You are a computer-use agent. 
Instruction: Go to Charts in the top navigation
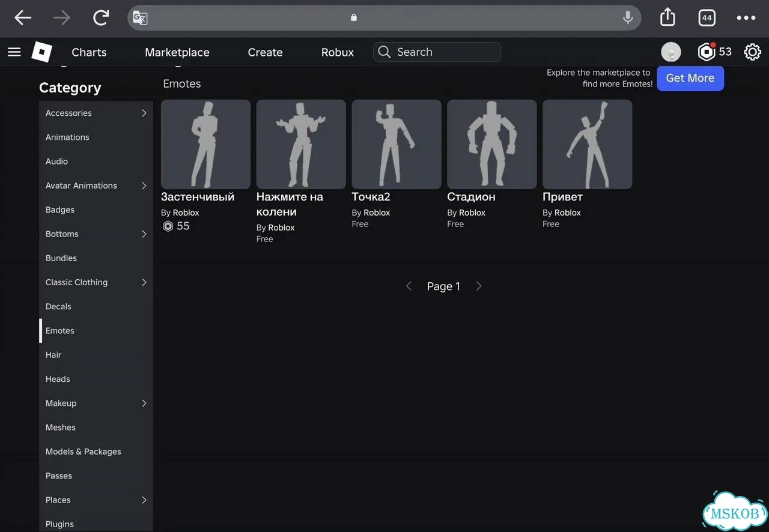pyautogui.click(x=89, y=52)
